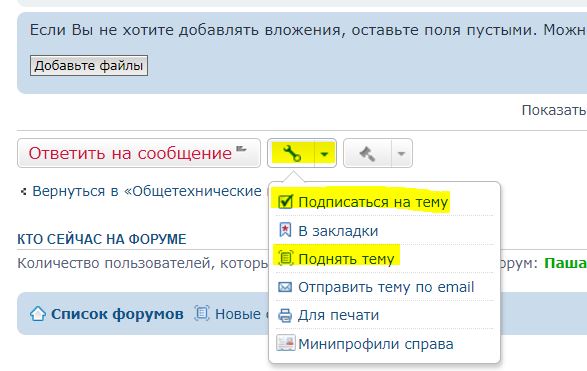
Task: Click the bookmark icon next to В закладки
Action: [285, 230]
